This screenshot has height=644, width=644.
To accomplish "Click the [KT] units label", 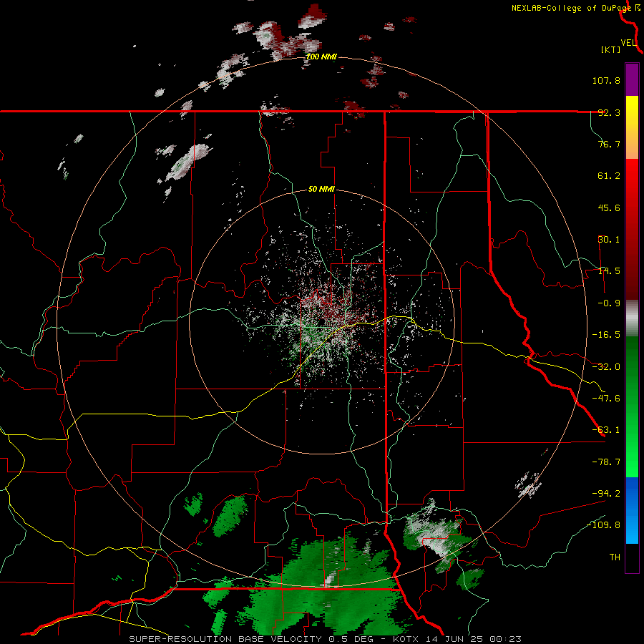I will (611, 49).
